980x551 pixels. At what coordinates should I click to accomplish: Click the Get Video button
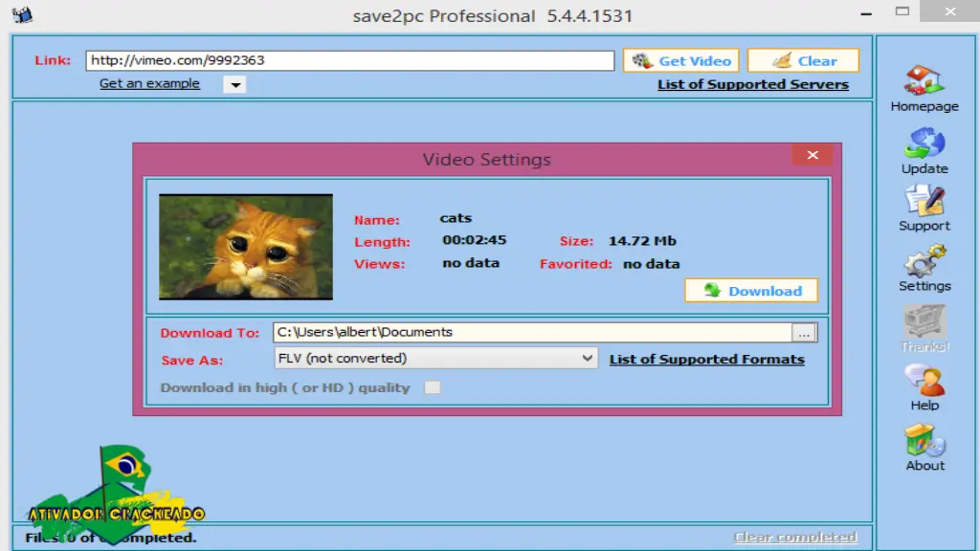click(x=680, y=60)
